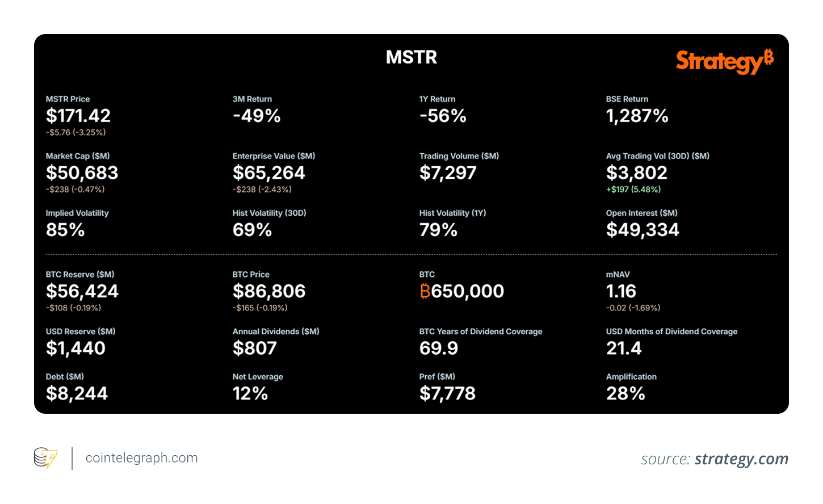This screenshot has height=504, width=823.
Task: Click the BTC Price $86,806 value
Action: pyautogui.click(x=269, y=291)
